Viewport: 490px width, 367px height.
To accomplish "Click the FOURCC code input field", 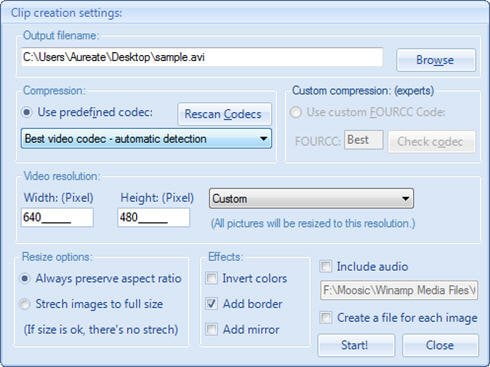I will 364,140.
